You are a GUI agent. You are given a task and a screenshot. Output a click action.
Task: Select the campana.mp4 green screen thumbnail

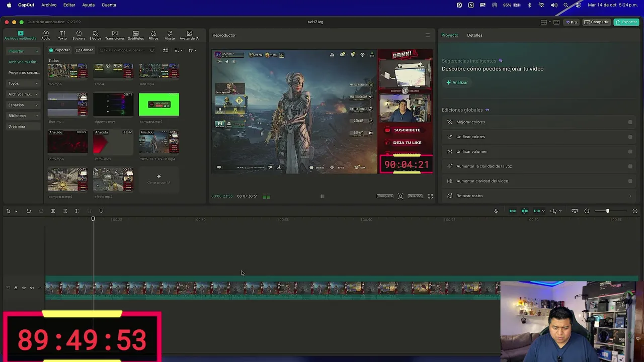click(x=158, y=105)
